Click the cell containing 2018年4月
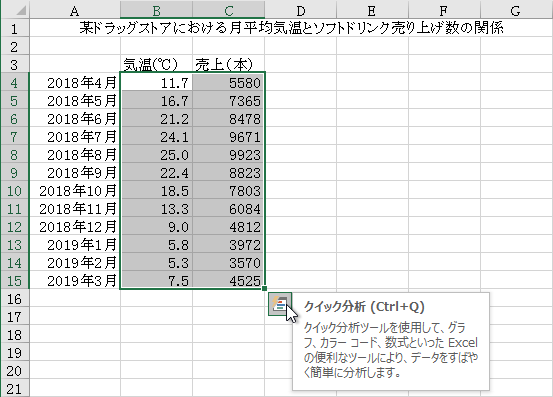This screenshot has height=397, width=553. click(x=75, y=83)
